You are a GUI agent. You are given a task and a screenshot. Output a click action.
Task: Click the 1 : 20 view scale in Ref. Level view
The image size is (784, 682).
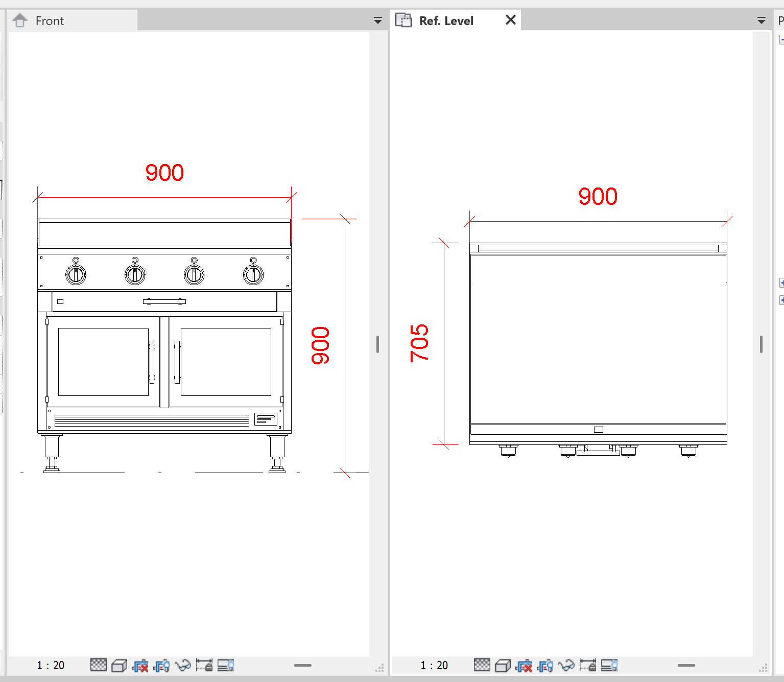pos(434,665)
